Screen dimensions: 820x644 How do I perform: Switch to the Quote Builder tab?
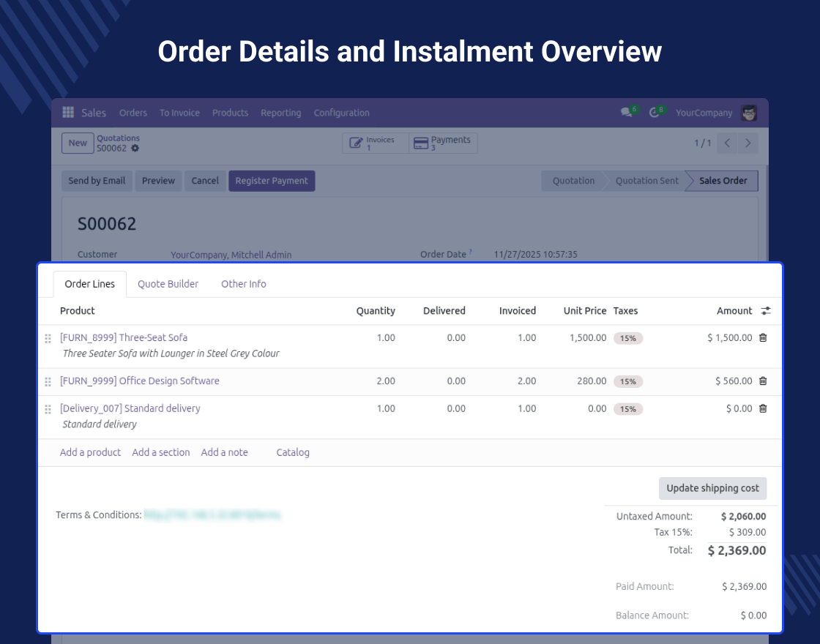[168, 284]
